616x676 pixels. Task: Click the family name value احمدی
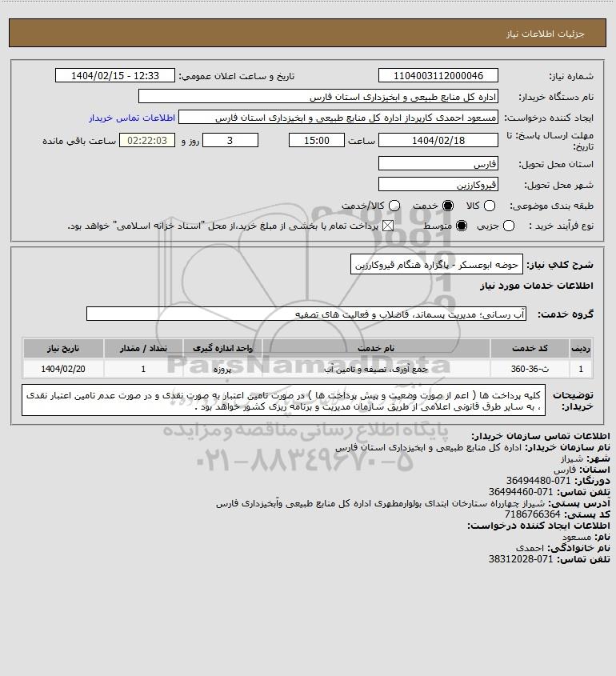(x=530, y=547)
